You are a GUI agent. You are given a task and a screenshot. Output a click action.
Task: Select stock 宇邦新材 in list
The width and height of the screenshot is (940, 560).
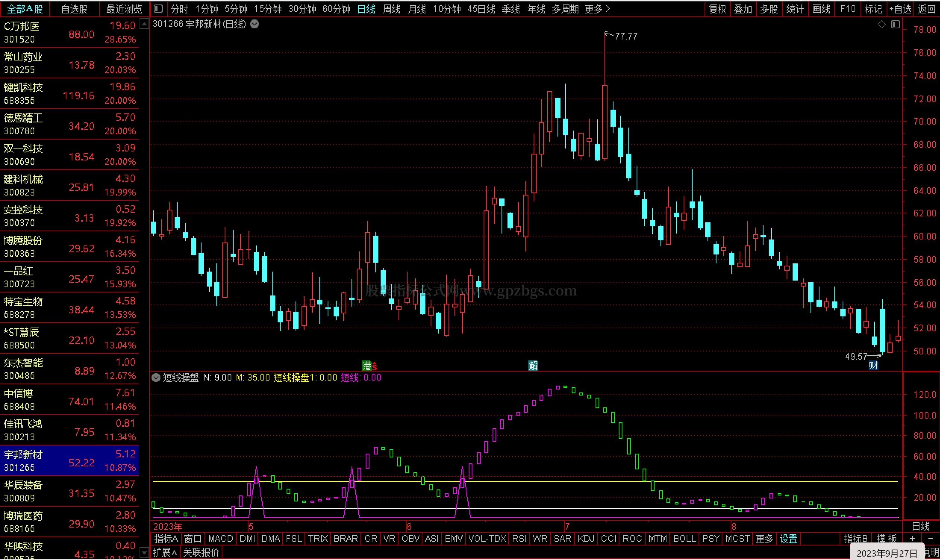[x=69, y=461]
